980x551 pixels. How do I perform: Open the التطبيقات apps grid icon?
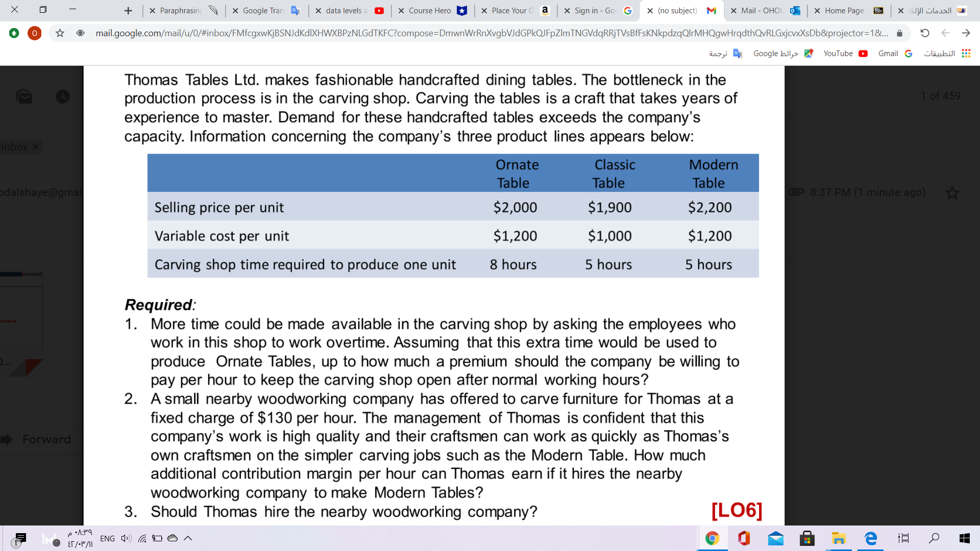coord(966,53)
